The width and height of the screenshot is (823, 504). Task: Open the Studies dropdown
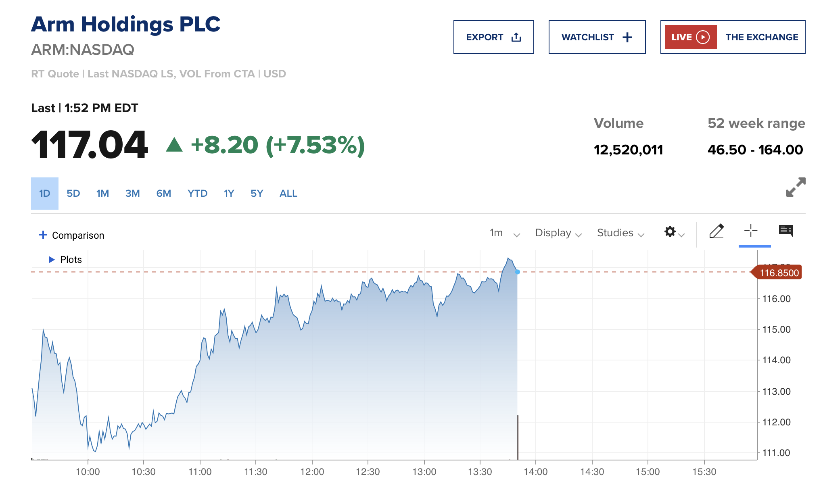coord(620,233)
